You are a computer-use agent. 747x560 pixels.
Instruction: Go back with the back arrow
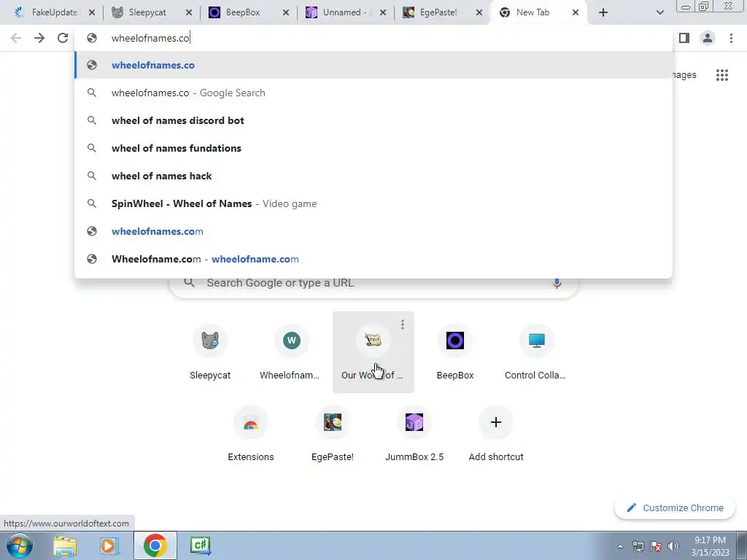coord(16,38)
